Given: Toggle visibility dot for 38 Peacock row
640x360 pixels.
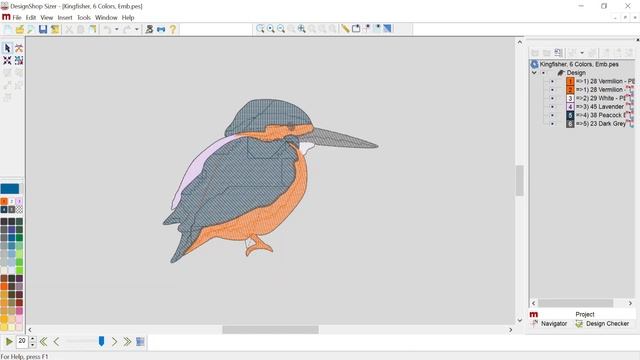Looking at the screenshot, I should [x=552, y=115].
